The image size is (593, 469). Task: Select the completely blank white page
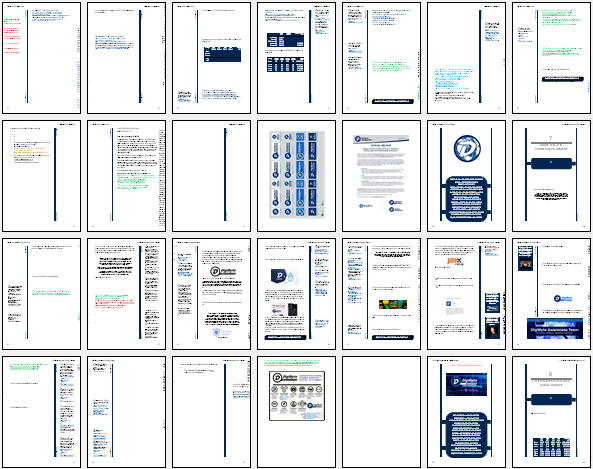pos(381,412)
